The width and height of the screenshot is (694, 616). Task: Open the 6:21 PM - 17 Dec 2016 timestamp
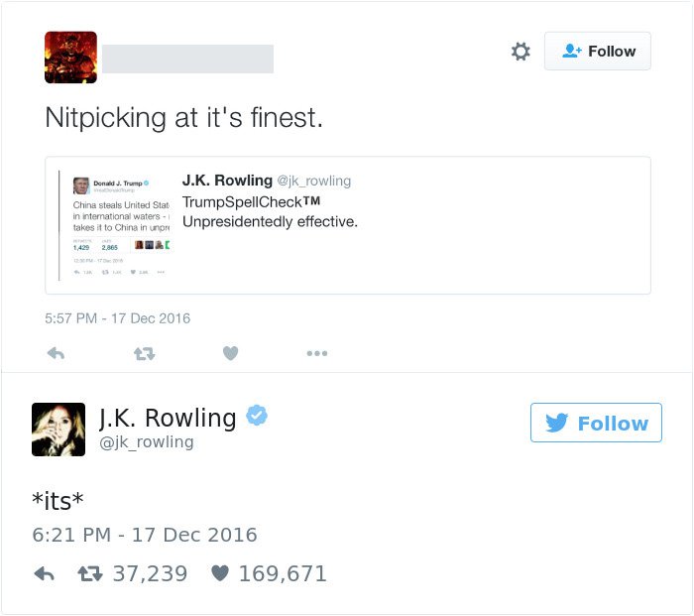[145, 535]
